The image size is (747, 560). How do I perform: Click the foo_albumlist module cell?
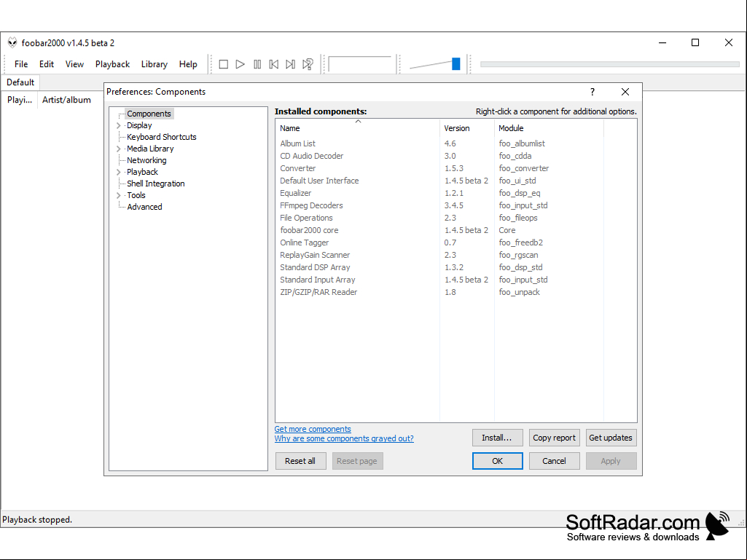[x=522, y=143]
